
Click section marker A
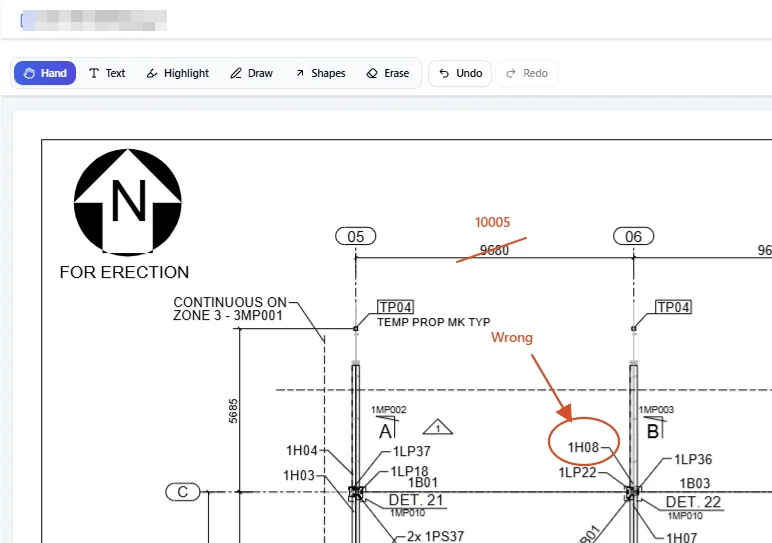[386, 431]
